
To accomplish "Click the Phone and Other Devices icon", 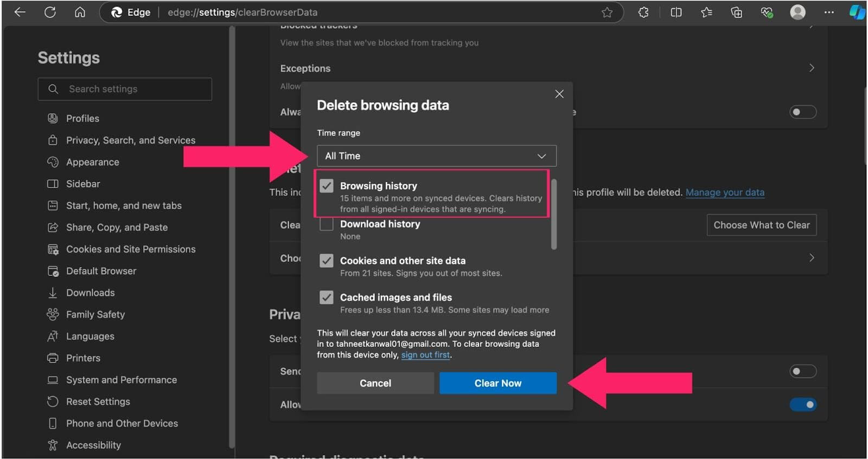I will click(x=53, y=423).
